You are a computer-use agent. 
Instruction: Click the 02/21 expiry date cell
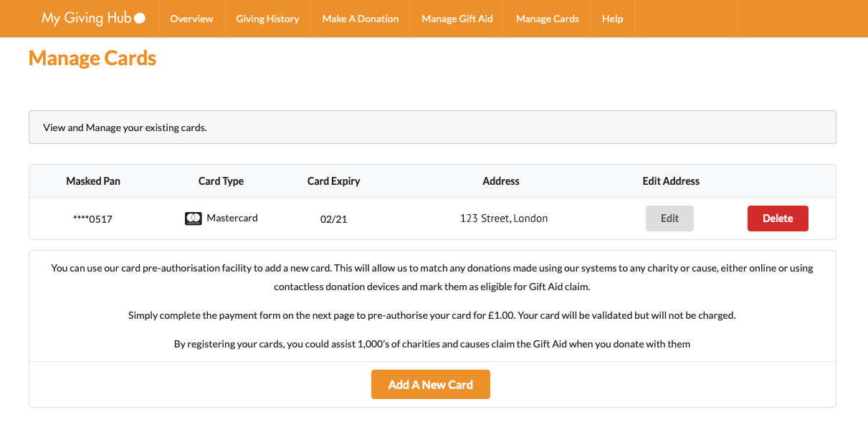(x=334, y=219)
